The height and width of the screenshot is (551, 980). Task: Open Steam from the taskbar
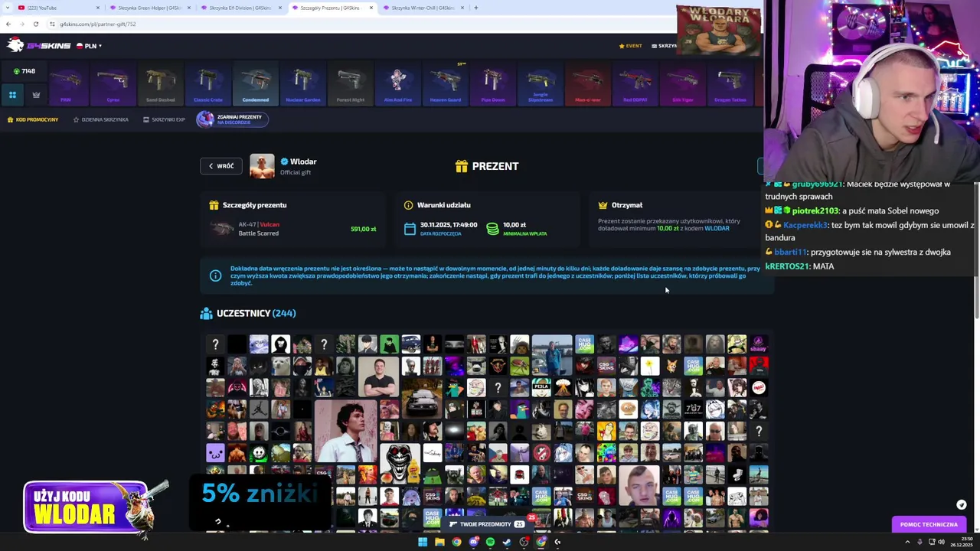[x=507, y=542]
